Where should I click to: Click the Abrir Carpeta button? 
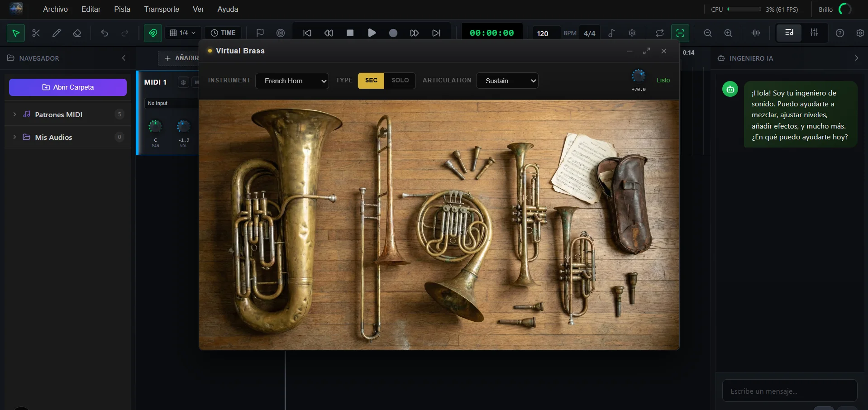coord(68,87)
